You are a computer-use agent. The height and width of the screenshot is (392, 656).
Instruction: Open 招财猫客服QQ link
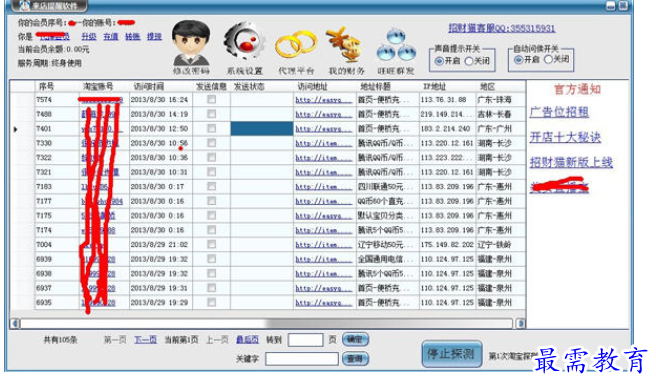pyautogui.click(x=502, y=28)
